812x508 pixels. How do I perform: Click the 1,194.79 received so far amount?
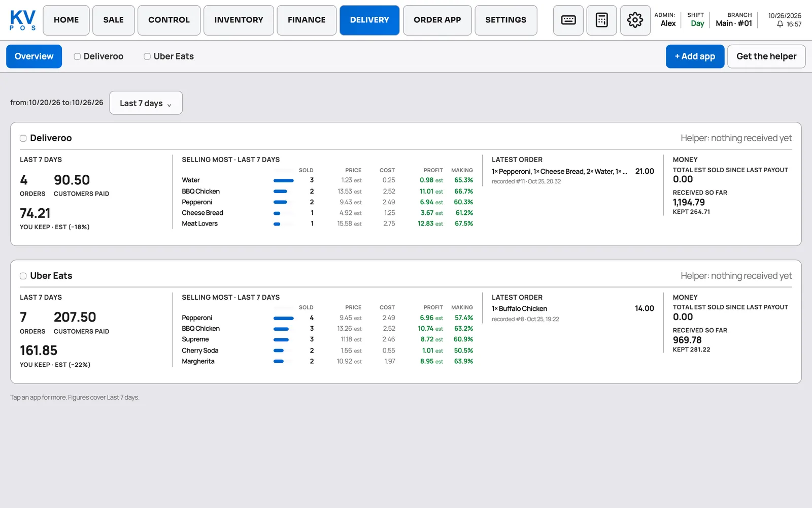(689, 202)
